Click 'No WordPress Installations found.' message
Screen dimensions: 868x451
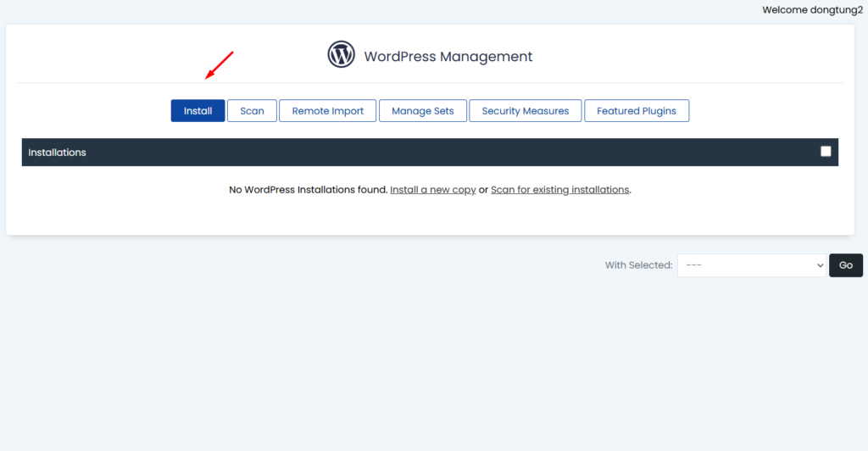point(308,190)
